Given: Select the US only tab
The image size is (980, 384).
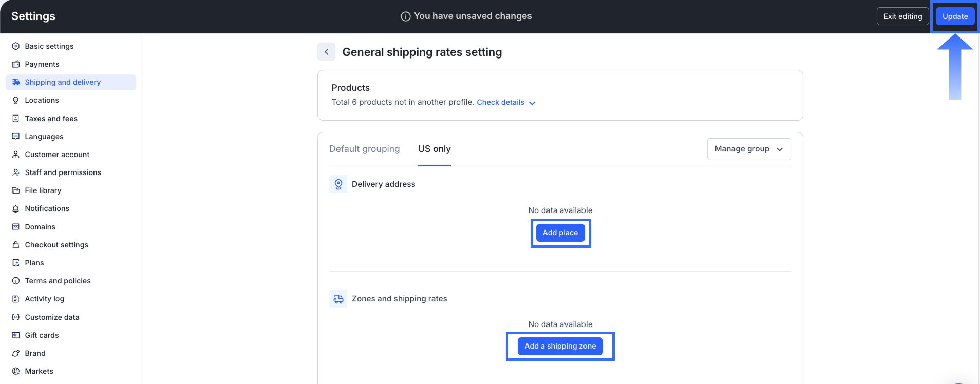Looking at the screenshot, I should point(434,149).
